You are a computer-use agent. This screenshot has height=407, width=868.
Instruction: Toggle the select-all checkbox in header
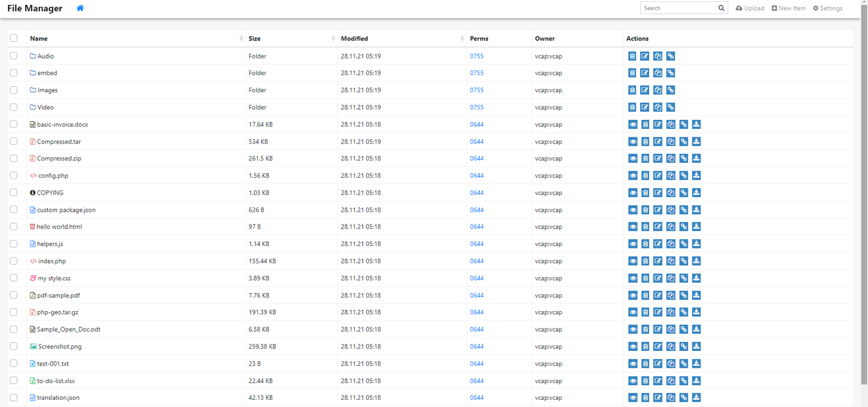pyautogui.click(x=14, y=38)
